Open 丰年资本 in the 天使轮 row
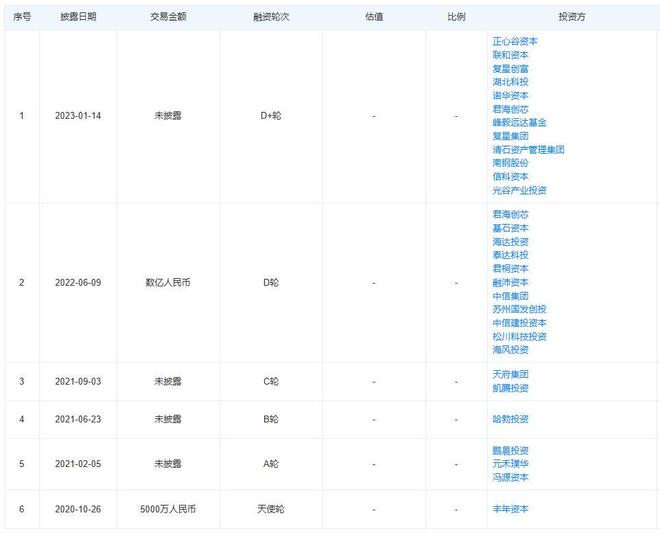This screenshot has height=533, width=660. 510,509
